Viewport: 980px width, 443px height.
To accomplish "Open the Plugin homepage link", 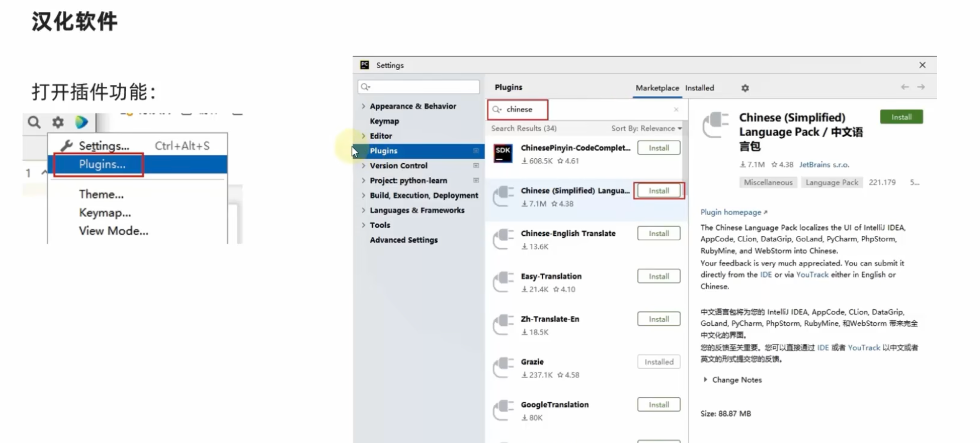I will tap(734, 212).
